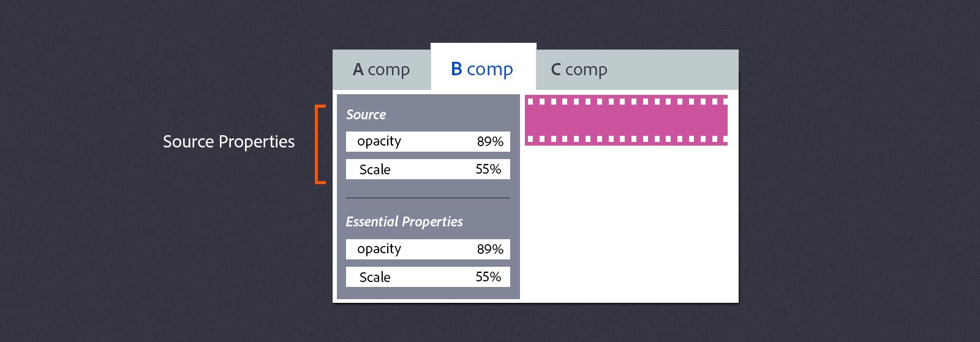Click the 55% value under Essential Properties
The image size is (980, 342).
coord(488,277)
